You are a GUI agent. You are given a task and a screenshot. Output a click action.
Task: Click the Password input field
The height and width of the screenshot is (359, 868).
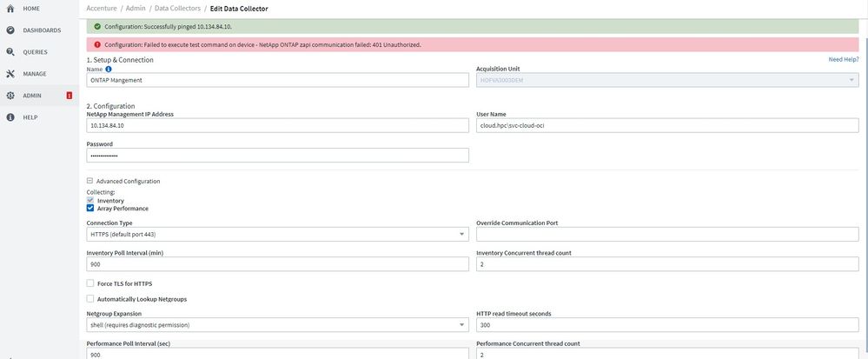(278, 155)
